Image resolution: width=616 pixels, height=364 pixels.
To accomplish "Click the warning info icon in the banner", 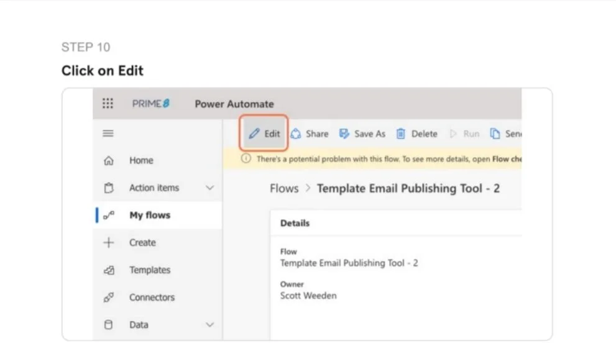I will 246,158.
